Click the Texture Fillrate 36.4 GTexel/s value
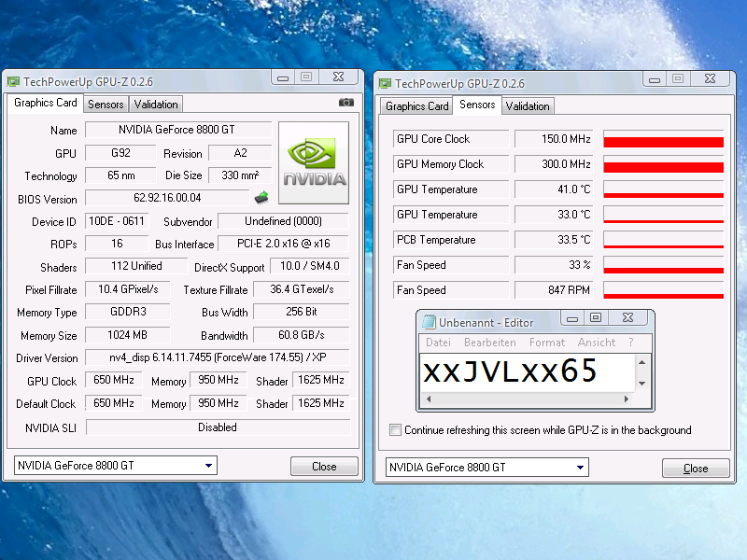747x560 pixels. pyautogui.click(x=302, y=289)
